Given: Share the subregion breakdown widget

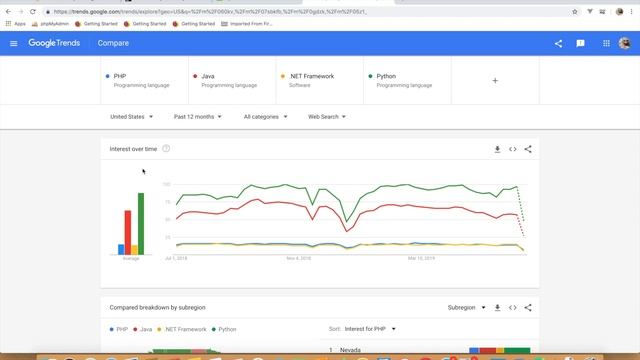Looking at the screenshot, I should 528,307.
